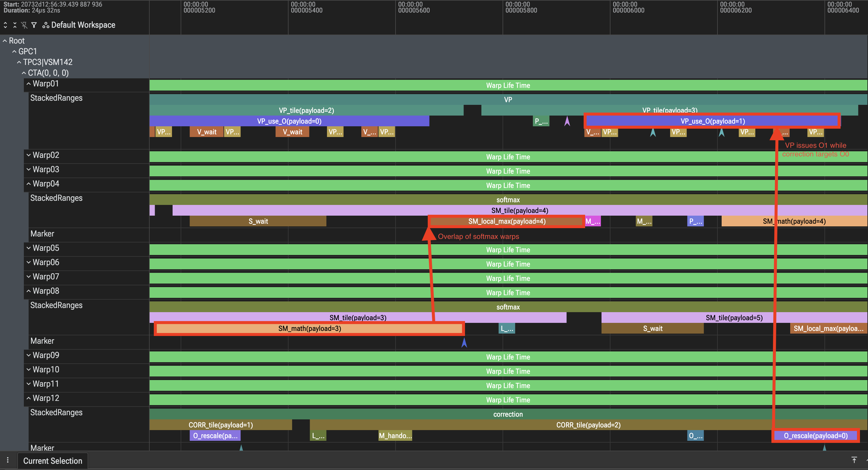
Task: Expand the Warp11 row
Action: coord(29,384)
